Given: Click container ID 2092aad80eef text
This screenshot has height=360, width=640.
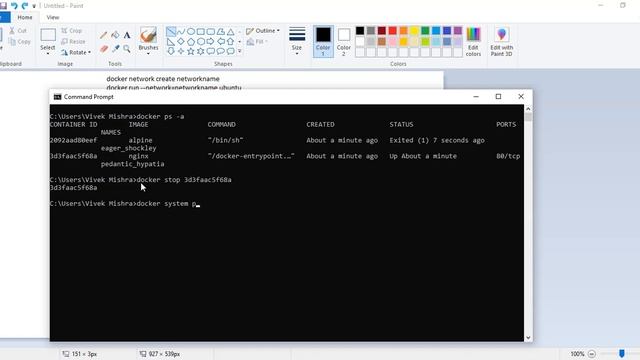Looking at the screenshot, I should click(73, 140).
